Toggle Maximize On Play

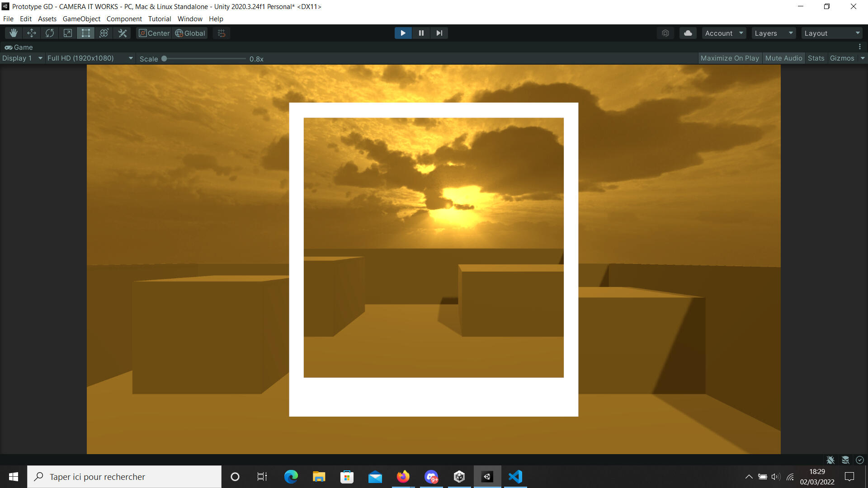point(730,58)
